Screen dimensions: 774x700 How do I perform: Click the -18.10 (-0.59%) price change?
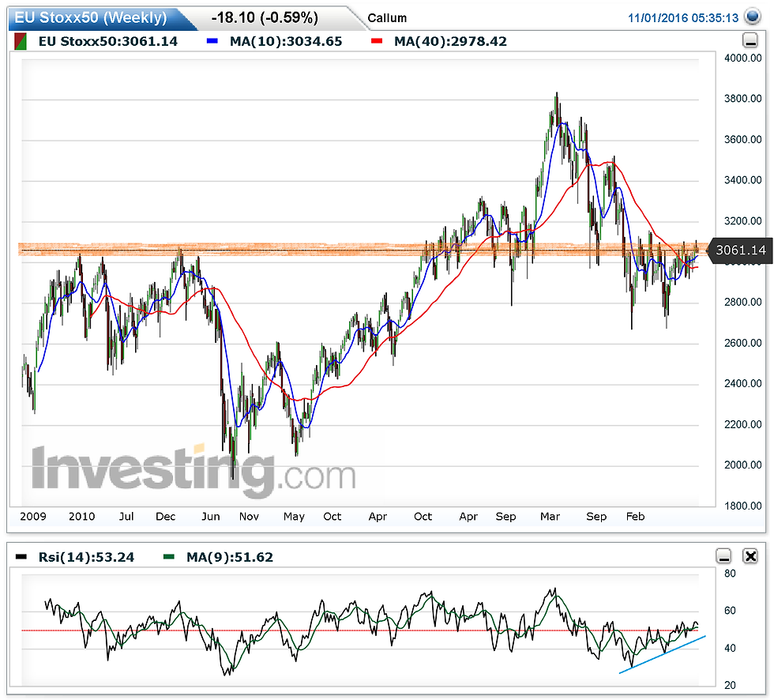[265, 17]
